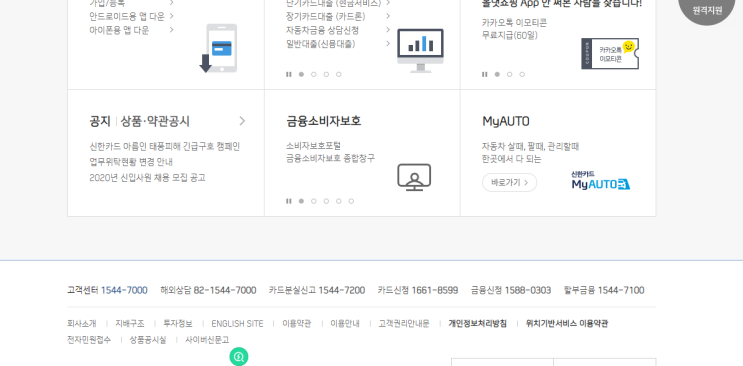Select second dot of 카카오톡 이모티콘 carousel
The image size is (743, 366).
[509, 74]
